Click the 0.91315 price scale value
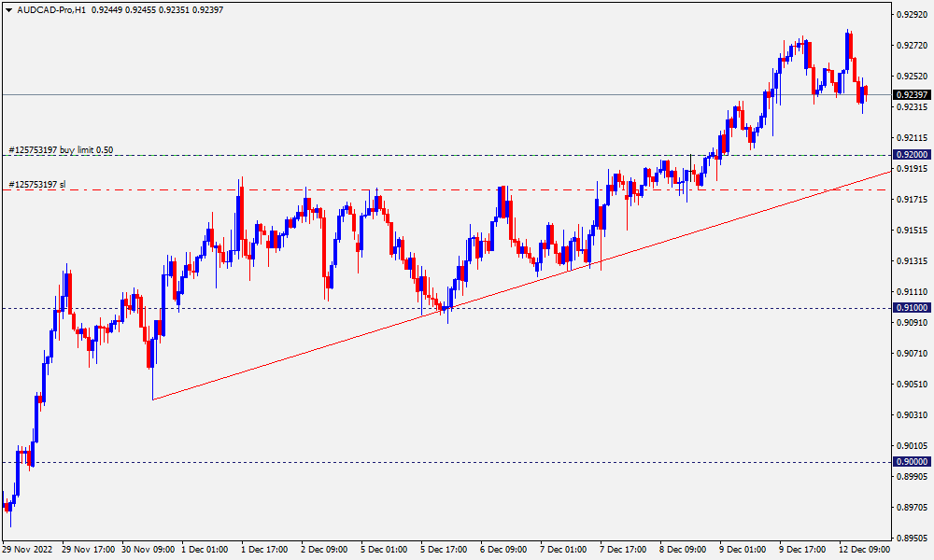 (x=912, y=261)
